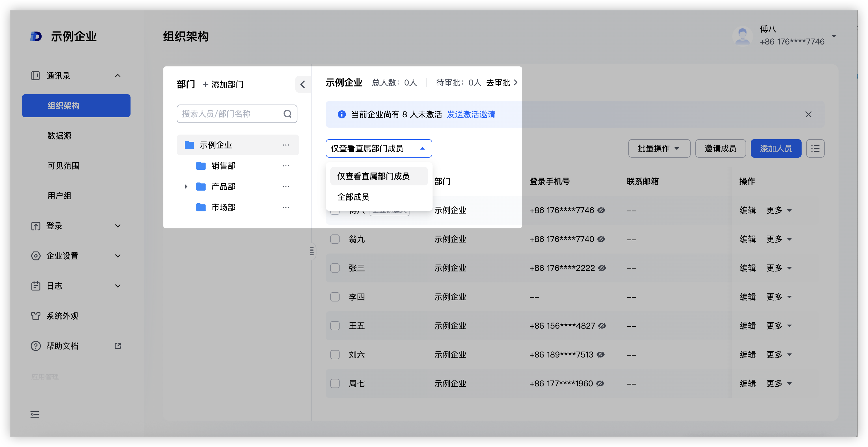
Task: Click the 添加人员 button
Action: click(x=775, y=148)
